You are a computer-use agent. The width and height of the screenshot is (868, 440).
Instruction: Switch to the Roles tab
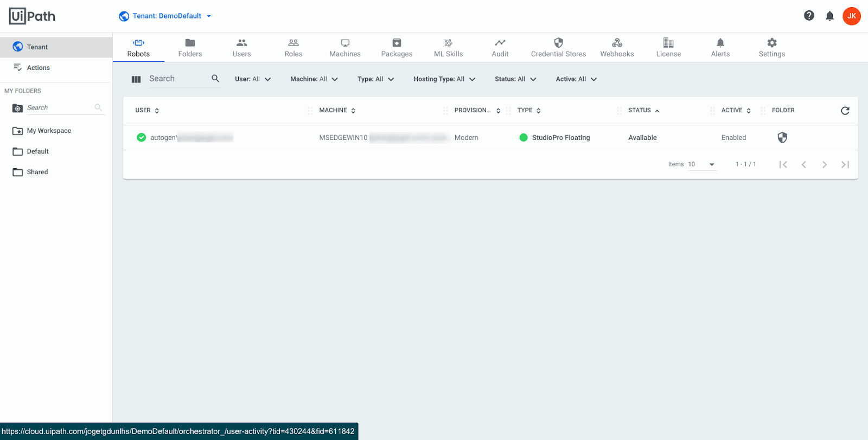click(293, 48)
